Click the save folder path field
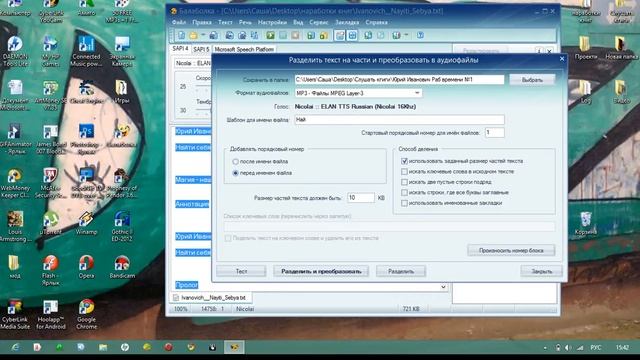This screenshot has width=640, height=360. [399, 80]
